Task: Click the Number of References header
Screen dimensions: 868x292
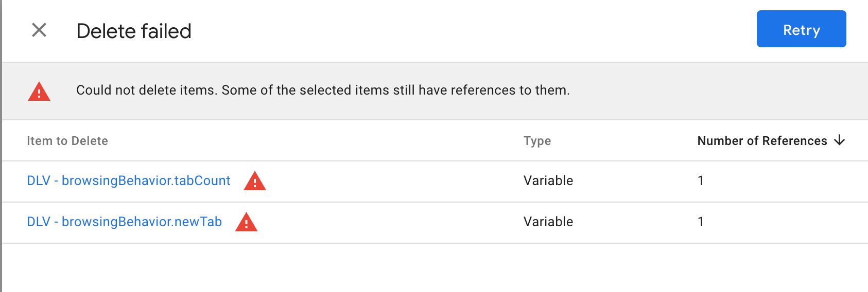Action: pyautogui.click(x=762, y=141)
